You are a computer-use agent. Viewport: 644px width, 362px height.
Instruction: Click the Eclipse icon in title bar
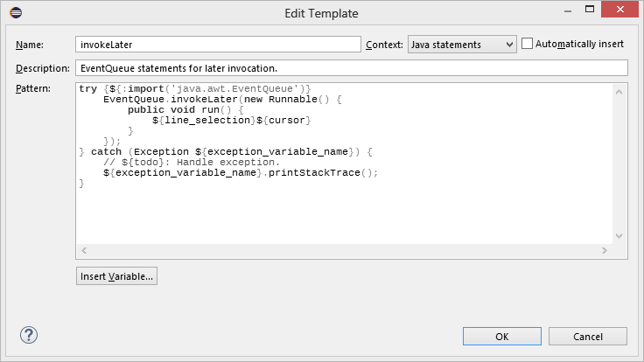point(16,13)
